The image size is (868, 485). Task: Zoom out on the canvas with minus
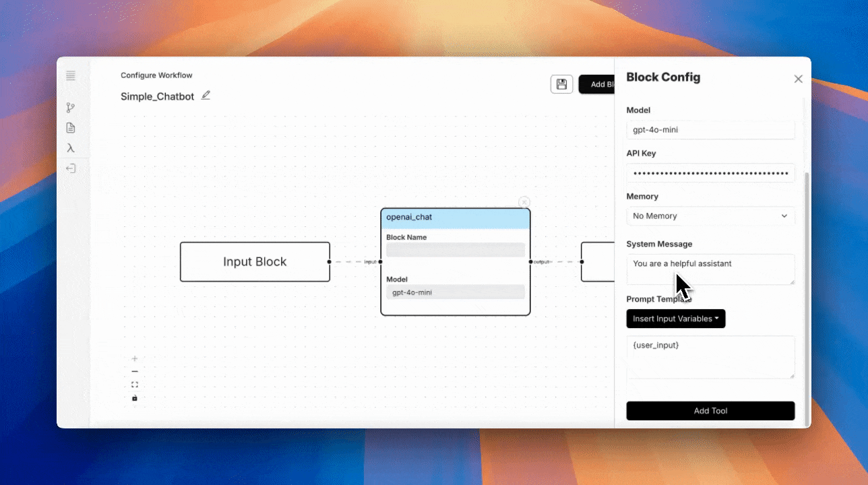135,372
